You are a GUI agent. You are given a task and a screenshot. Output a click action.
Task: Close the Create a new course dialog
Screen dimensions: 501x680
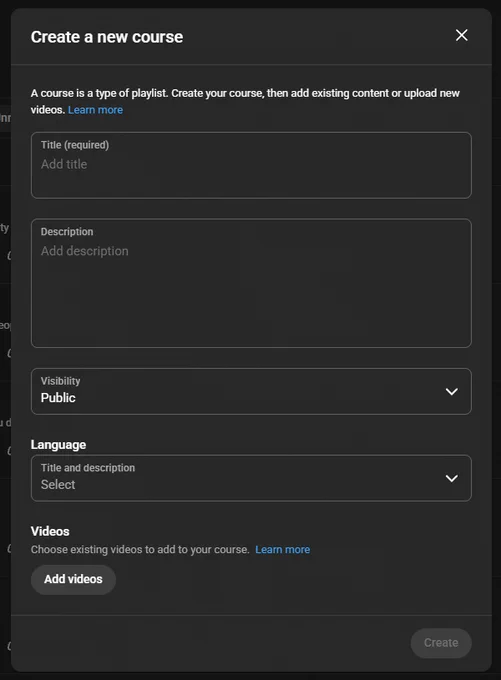point(462,35)
